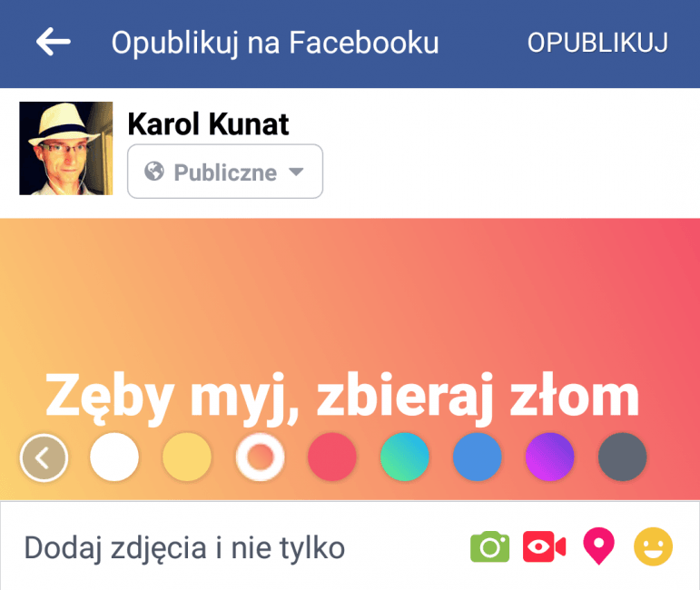Start a live video with red camera icon
700x590 pixels.
[544, 546]
